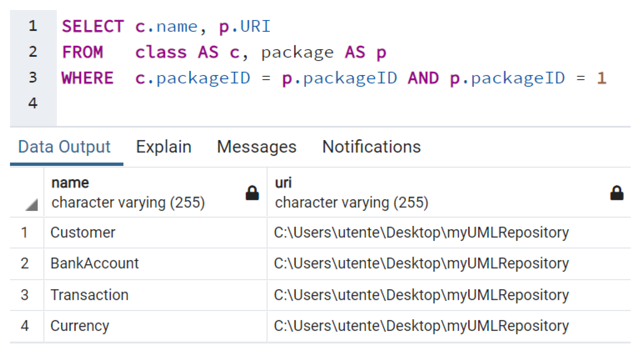This screenshot has width=644, height=353.
Task: Select the Data Output tab
Action: tap(64, 147)
